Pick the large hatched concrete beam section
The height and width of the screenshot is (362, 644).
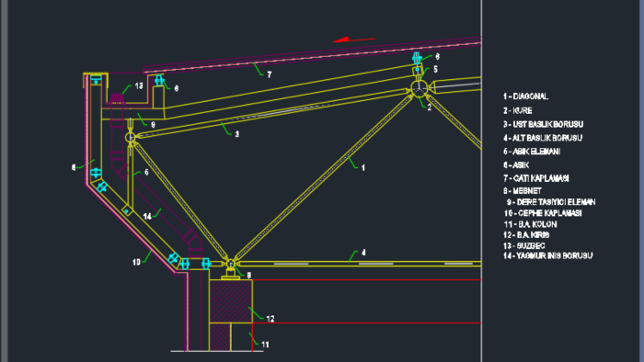pyautogui.click(x=231, y=301)
